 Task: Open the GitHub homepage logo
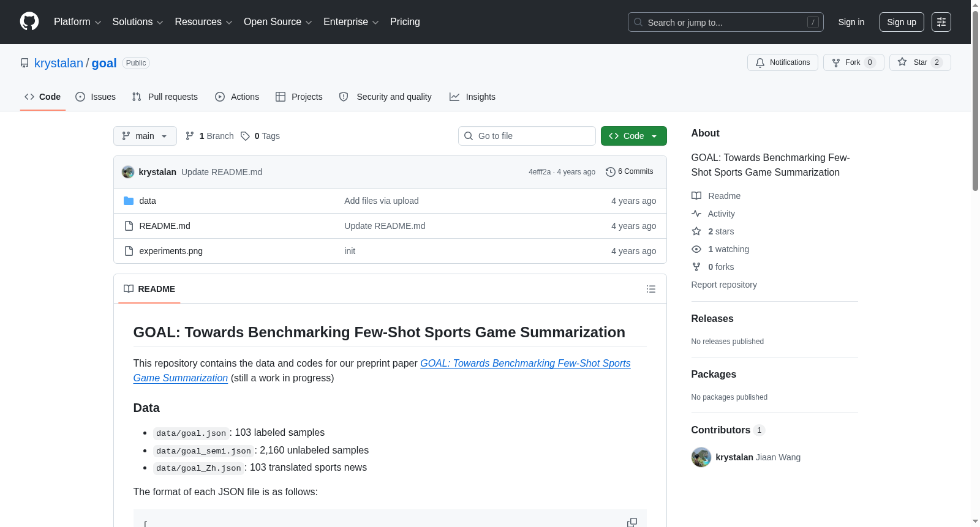point(29,21)
